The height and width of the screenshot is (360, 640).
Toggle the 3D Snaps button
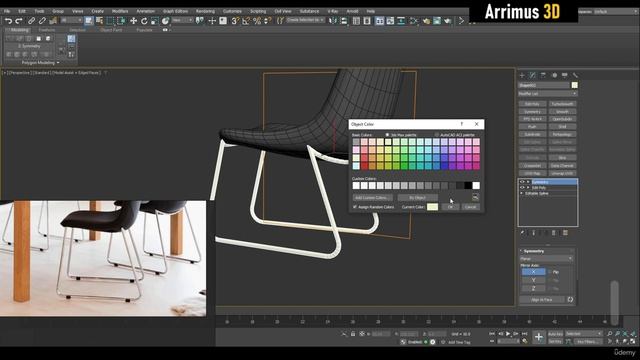click(x=235, y=21)
